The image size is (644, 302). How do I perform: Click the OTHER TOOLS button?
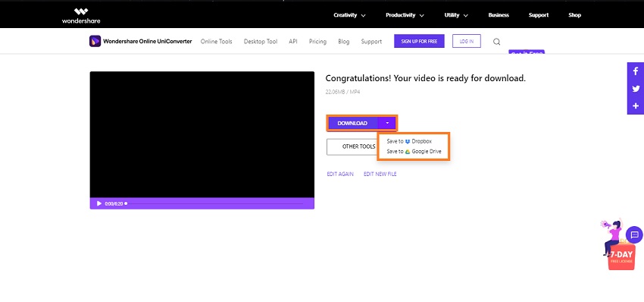(x=352, y=147)
